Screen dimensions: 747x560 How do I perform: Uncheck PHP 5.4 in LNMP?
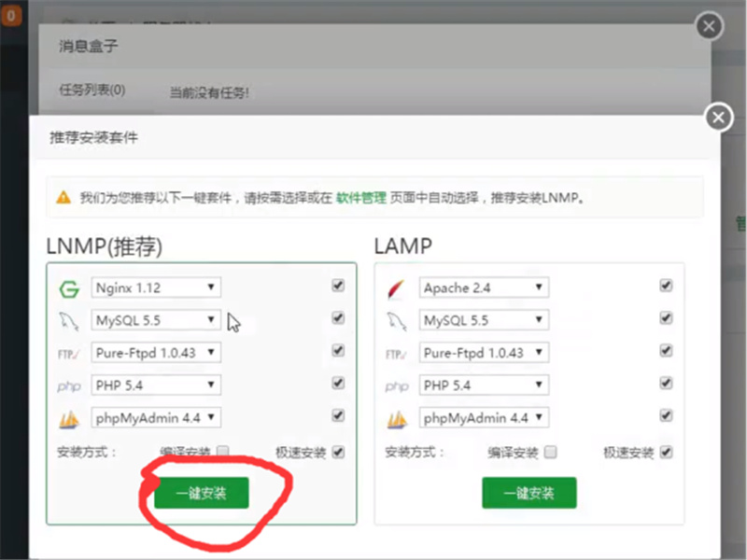point(338,384)
